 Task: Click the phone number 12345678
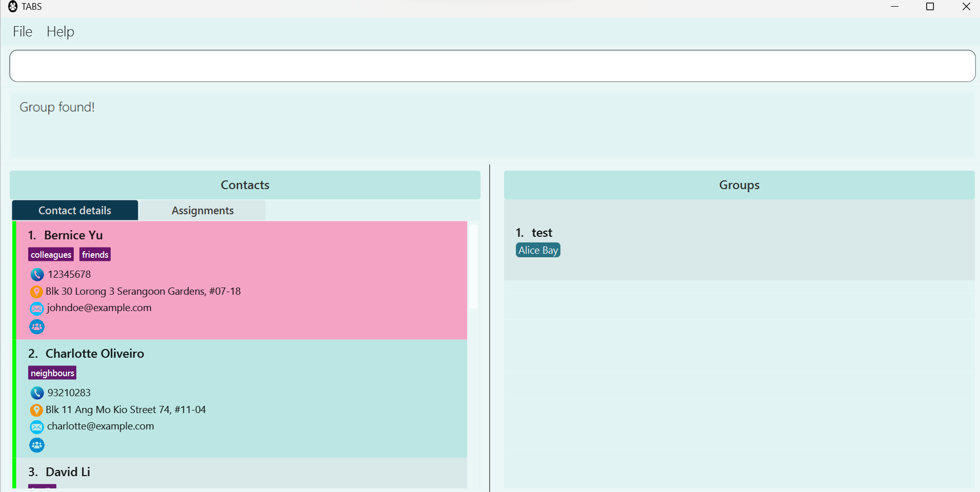pos(69,274)
